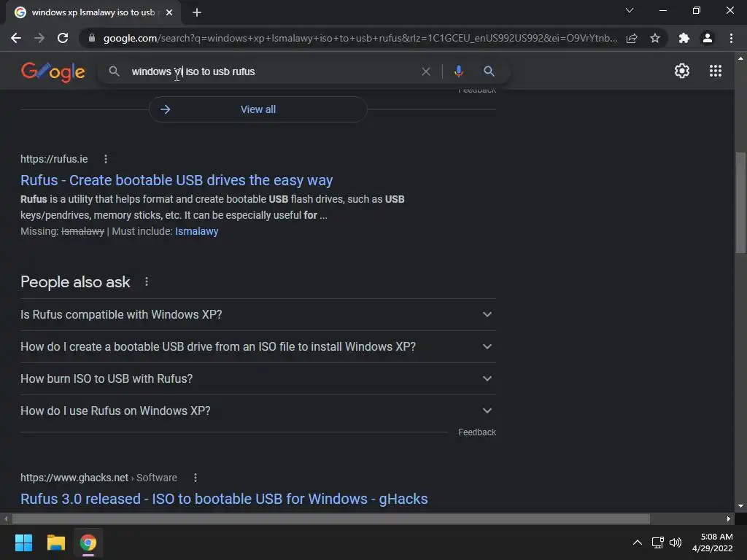Open more options for ghacks.net result

(196, 478)
